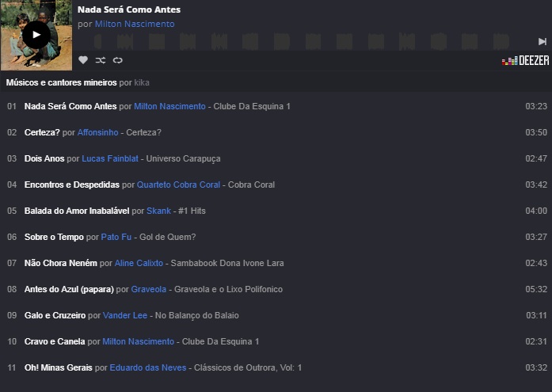The height and width of the screenshot is (392, 552).
Task: Open artist Affonsinho
Action: tap(99, 132)
